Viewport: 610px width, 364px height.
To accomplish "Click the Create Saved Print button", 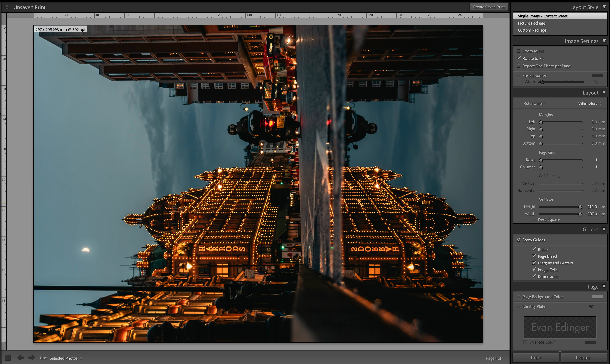I will pos(489,7).
